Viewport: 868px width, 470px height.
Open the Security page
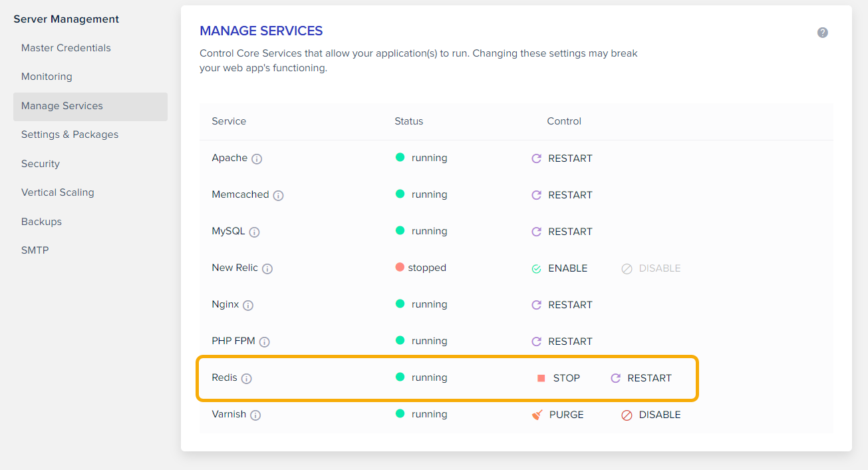pyautogui.click(x=40, y=163)
